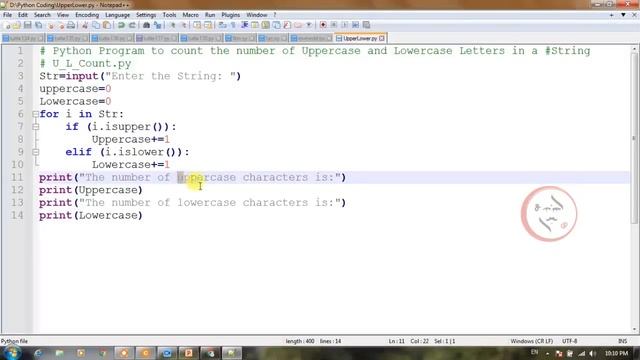Viewport: 640px width, 360px height.
Task: Open the Tools menu
Action: [x=169, y=15]
